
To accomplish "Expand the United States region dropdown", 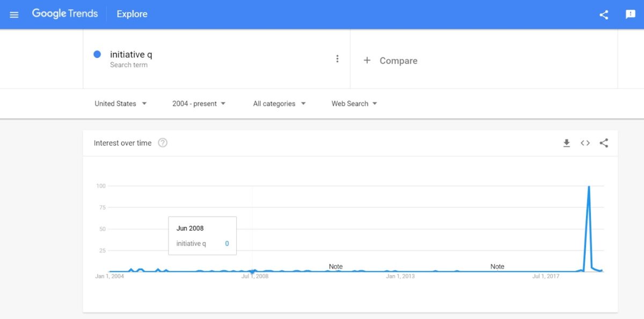I will (120, 103).
